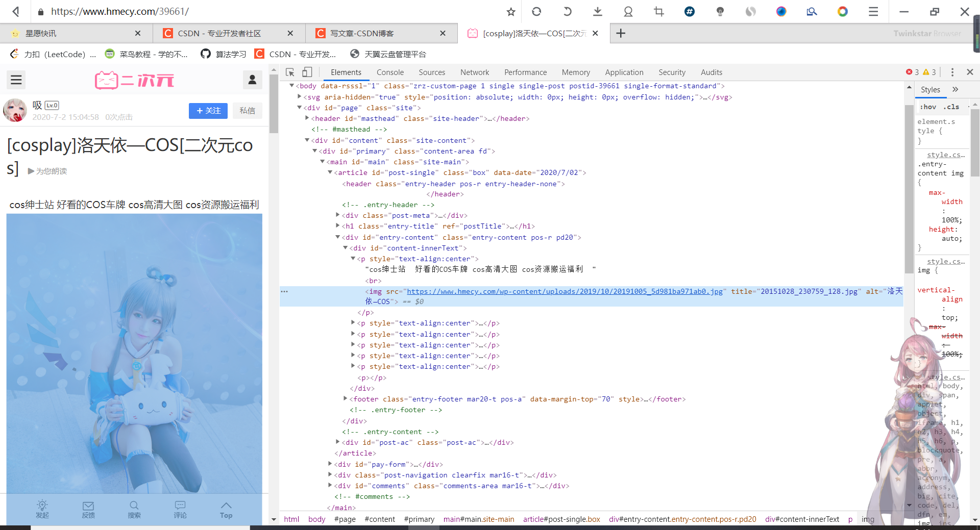Viewport: 980px width, 530px height.
Task: Activate the DevTools element picker icon
Action: [290, 72]
